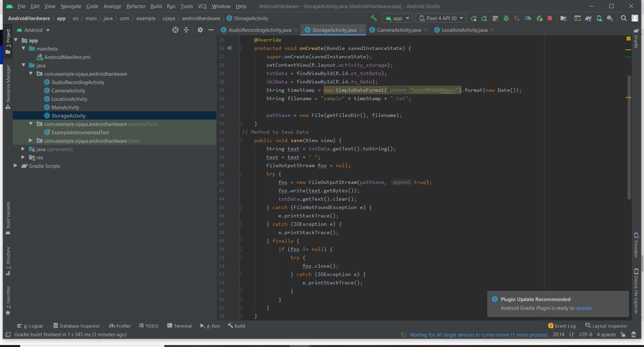644x347 pixels.
Task: Toggle the Device File Explorer panel
Action: (x=636, y=291)
